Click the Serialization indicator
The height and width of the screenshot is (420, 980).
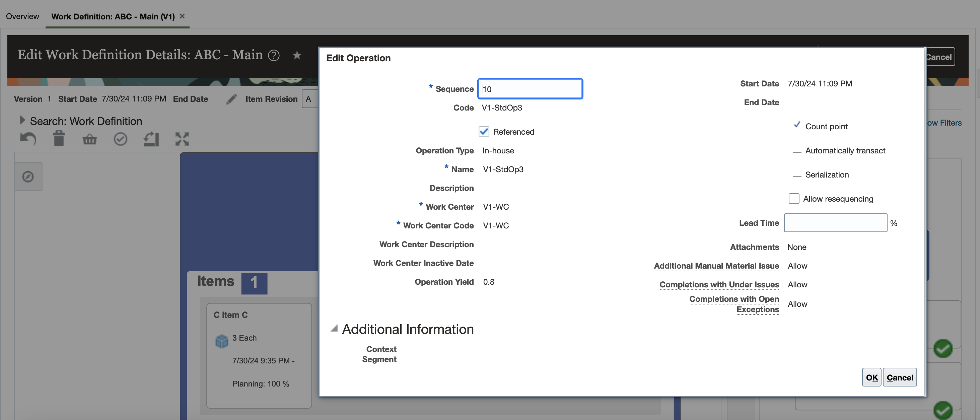pyautogui.click(x=797, y=176)
